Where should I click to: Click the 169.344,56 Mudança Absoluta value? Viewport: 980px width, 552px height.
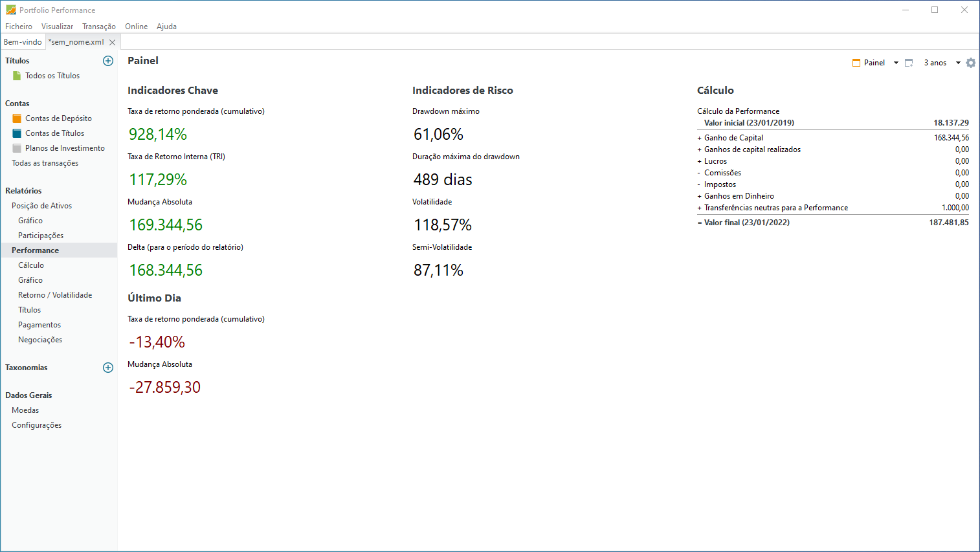click(166, 225)
